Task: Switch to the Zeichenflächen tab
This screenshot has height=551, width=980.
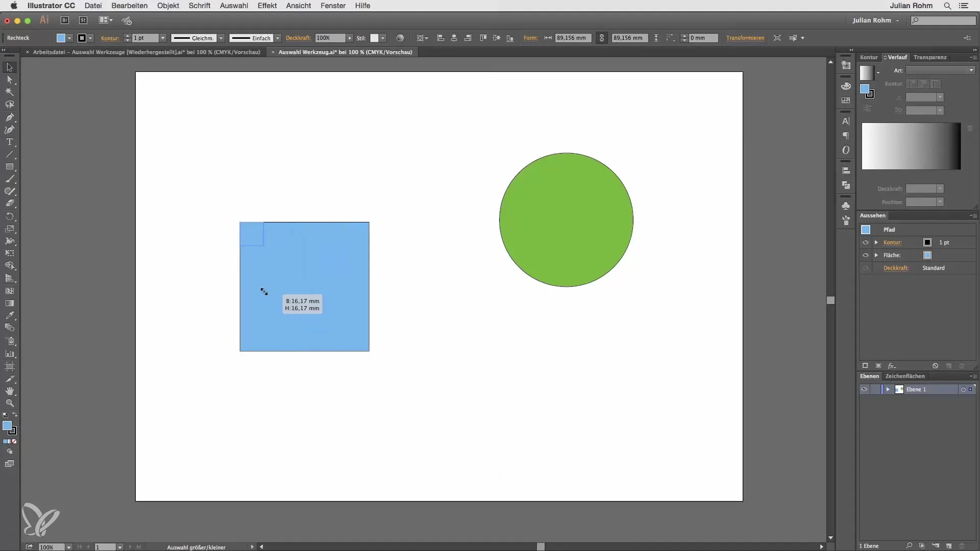Action: click(904, 376)
